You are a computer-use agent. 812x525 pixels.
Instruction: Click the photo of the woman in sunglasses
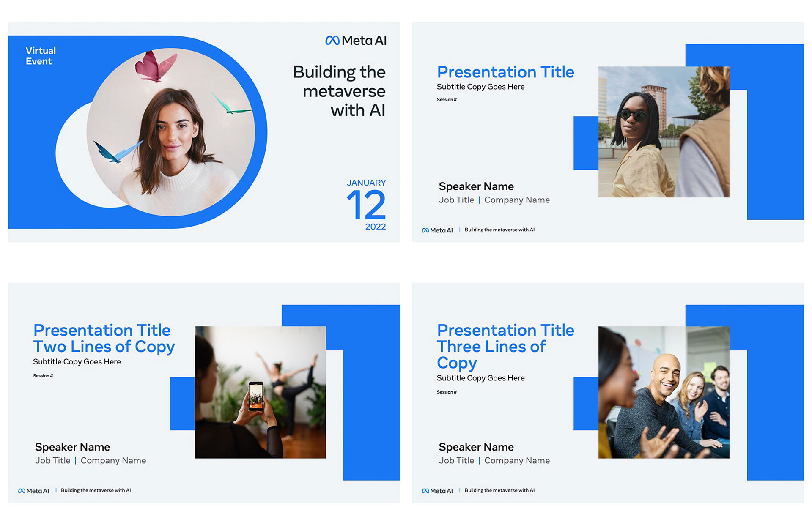coord(664,132)
